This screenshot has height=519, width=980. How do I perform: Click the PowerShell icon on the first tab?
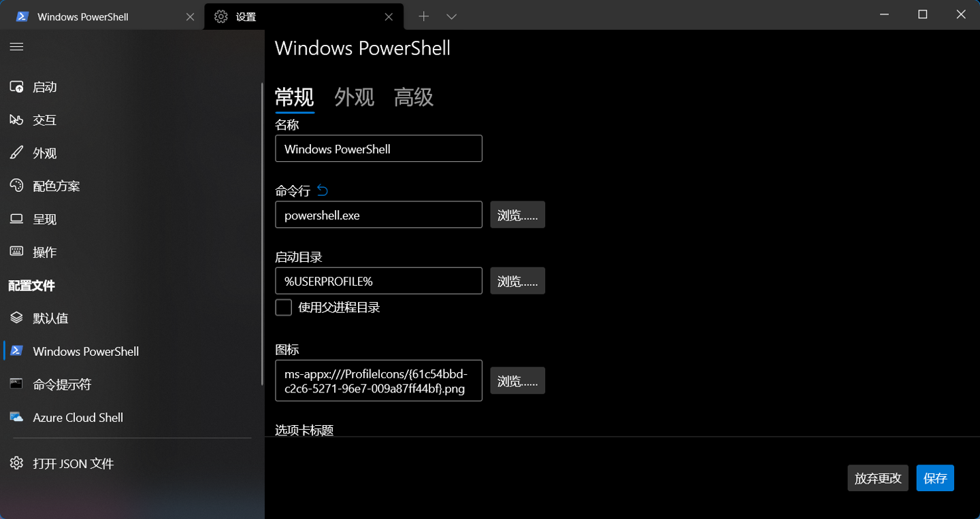coord(22,16)
